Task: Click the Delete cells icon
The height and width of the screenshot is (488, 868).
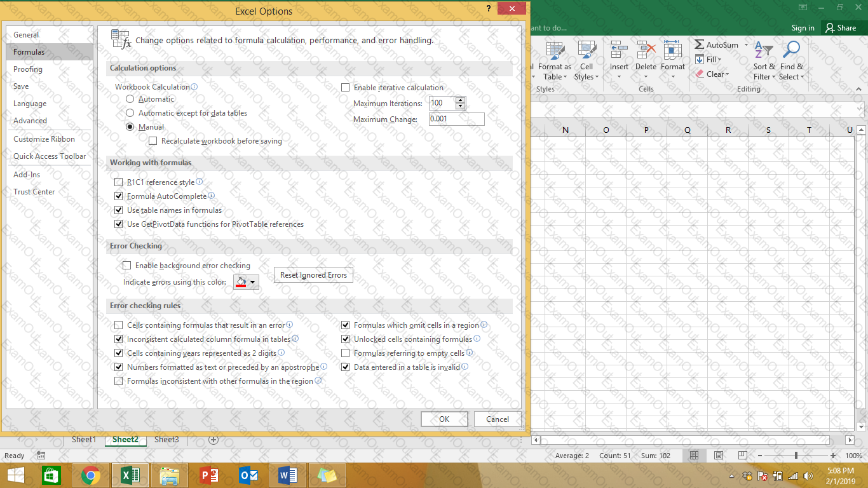Action: (x=646, y=51)
